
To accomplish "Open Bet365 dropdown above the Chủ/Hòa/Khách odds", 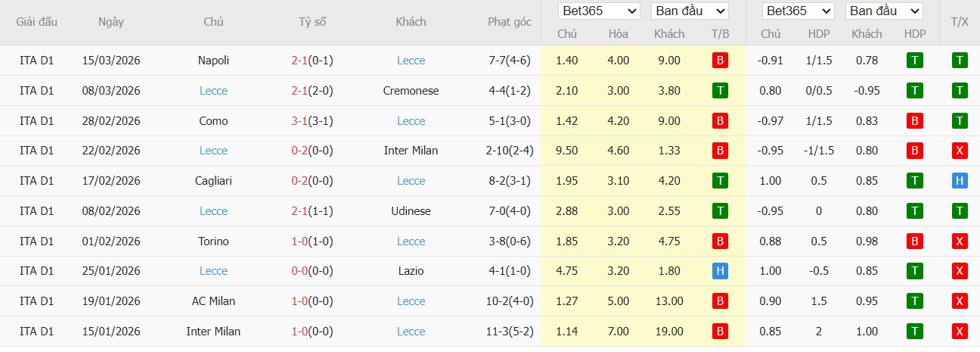I will point(599,11).
